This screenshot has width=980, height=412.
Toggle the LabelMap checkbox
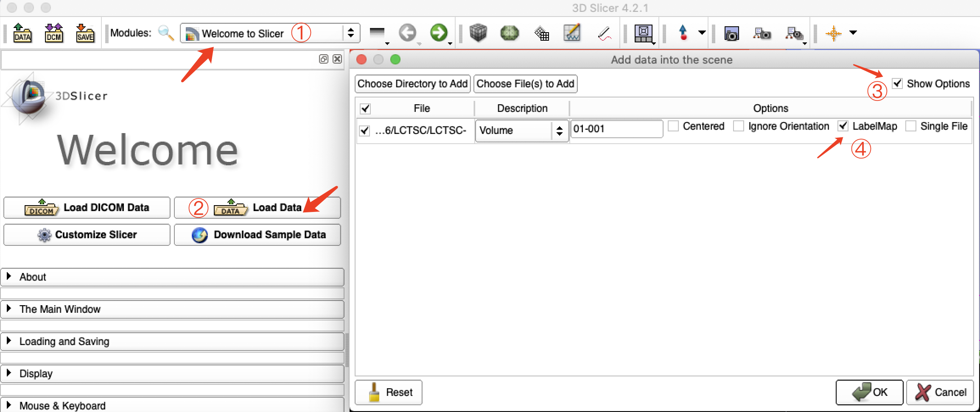(843, 126)
